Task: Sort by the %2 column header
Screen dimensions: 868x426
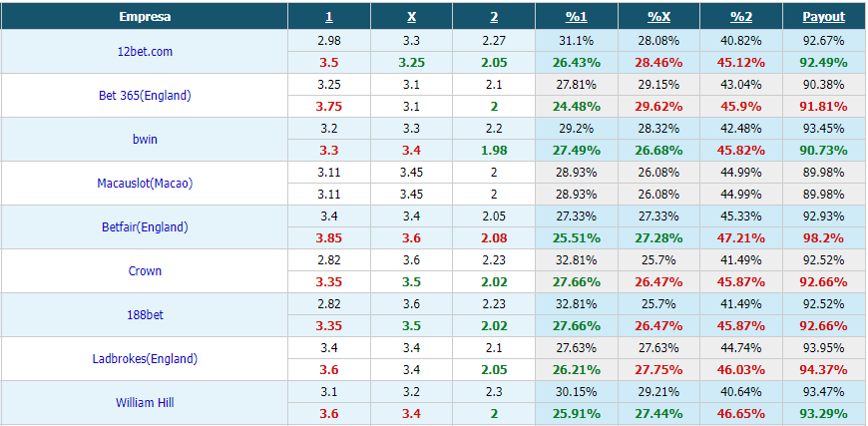Action: (741, 17)
